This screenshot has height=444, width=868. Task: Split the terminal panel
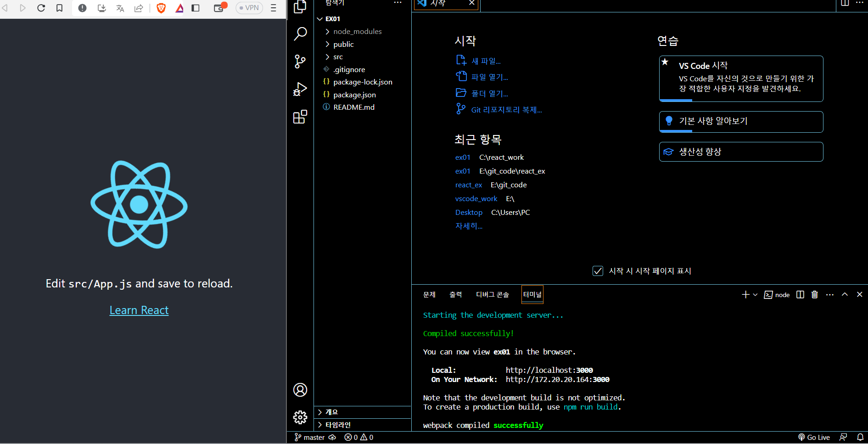[800, 294]
